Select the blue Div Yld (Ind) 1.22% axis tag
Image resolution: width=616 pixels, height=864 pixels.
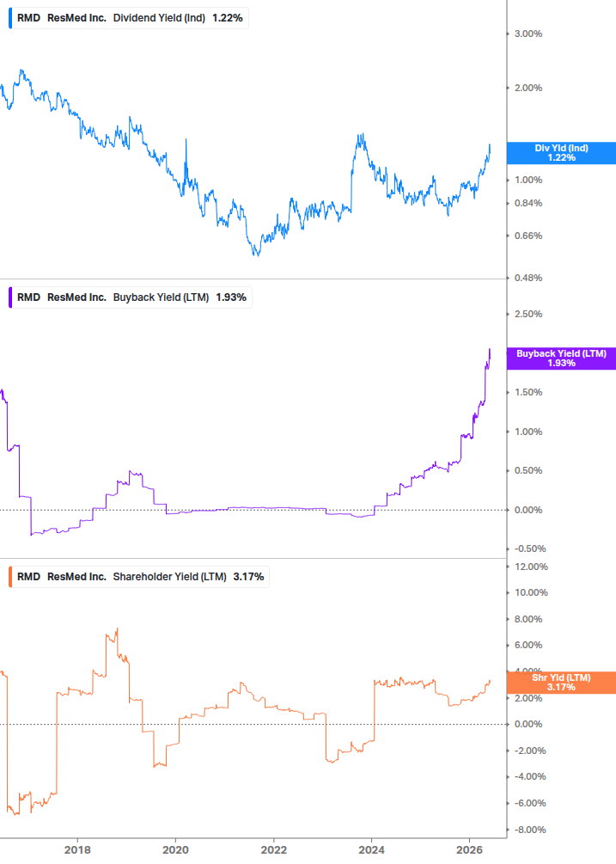[561, 153]
